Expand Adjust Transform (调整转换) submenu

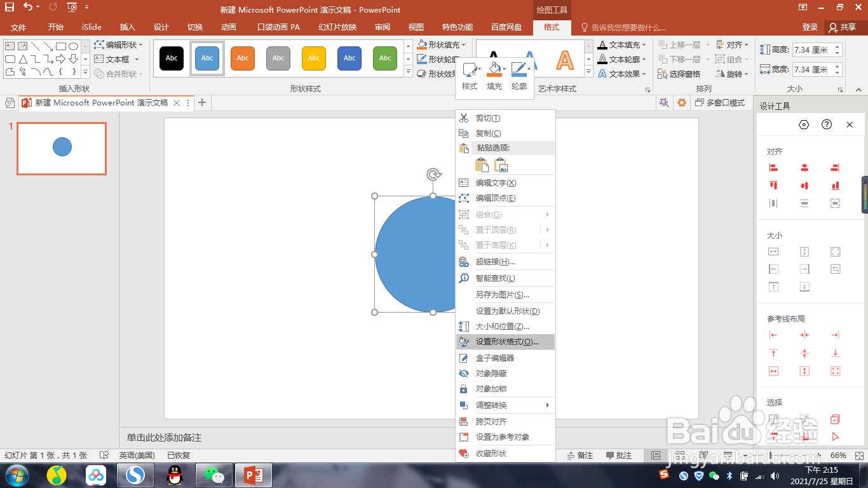coord(506,405)
